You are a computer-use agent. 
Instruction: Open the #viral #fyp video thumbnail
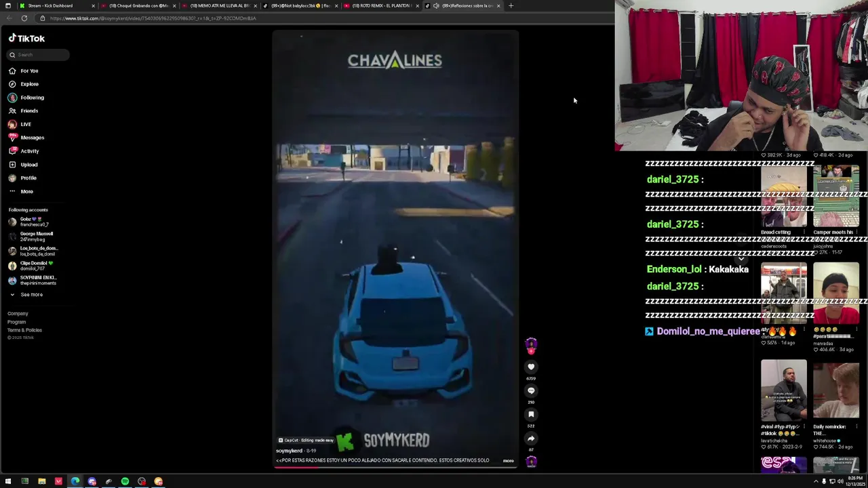(x=783, y=391)
